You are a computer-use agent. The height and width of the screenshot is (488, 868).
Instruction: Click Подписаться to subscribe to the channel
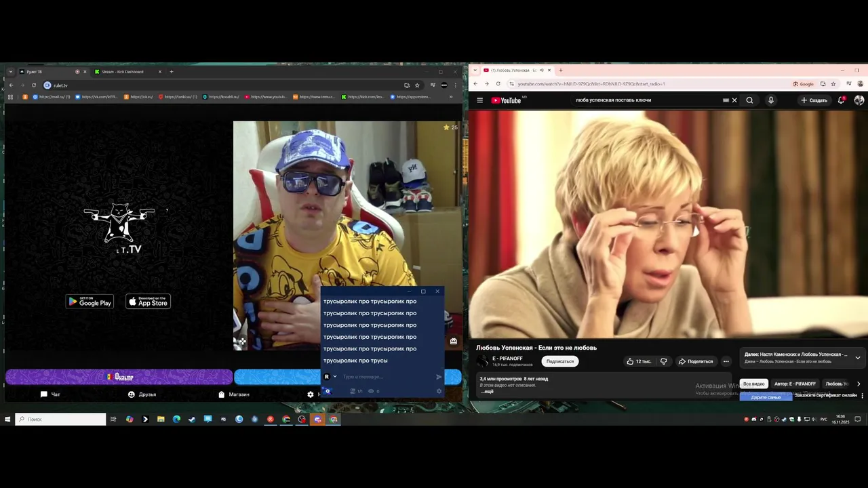coord(560,361)
